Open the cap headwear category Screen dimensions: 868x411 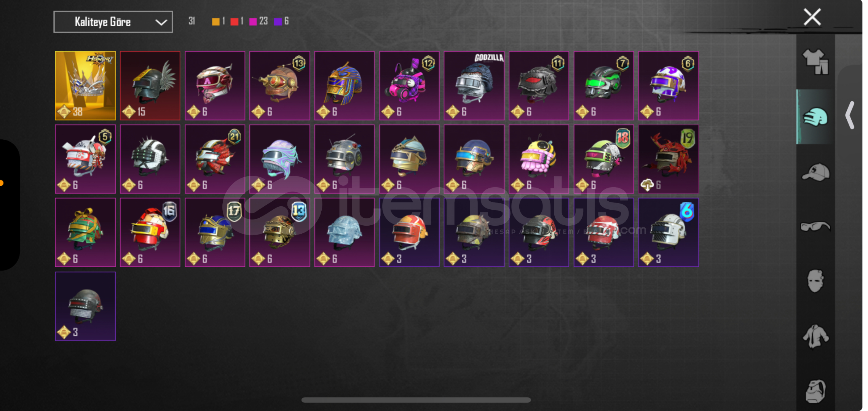point(815,172)
